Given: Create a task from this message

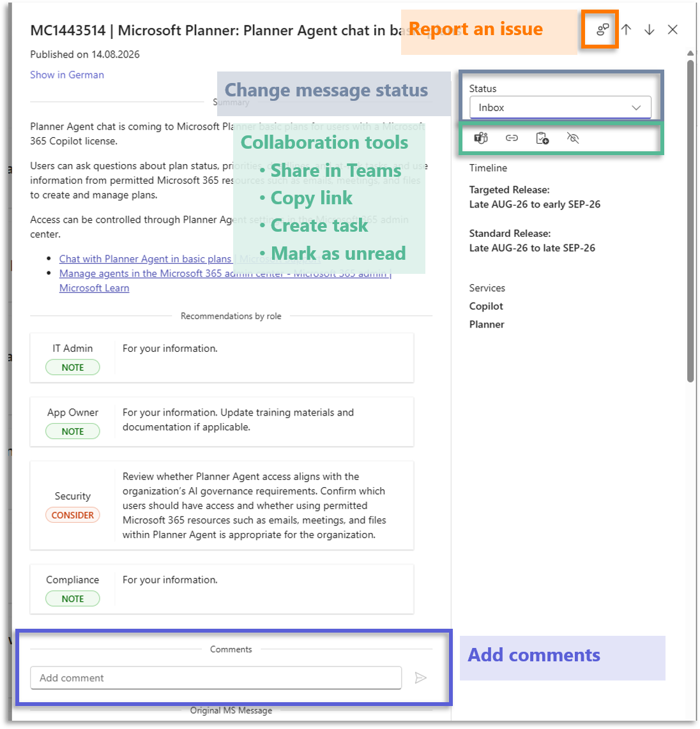Looking at the screenshot, I should click(542, 138).
